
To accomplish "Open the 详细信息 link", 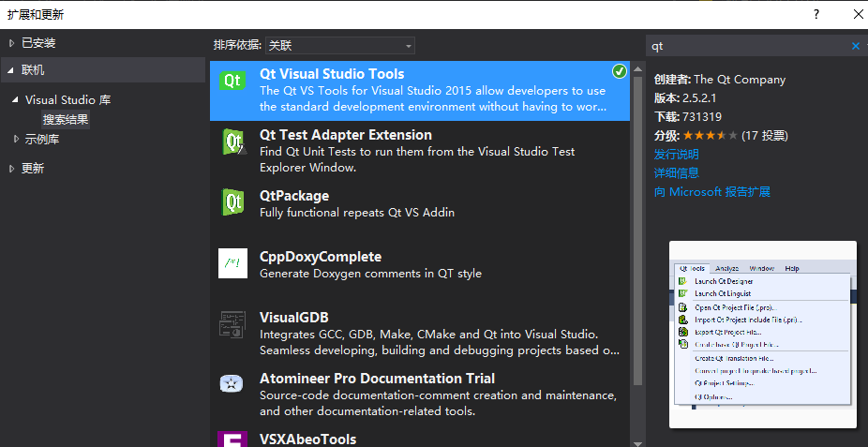I will [676, 173].
